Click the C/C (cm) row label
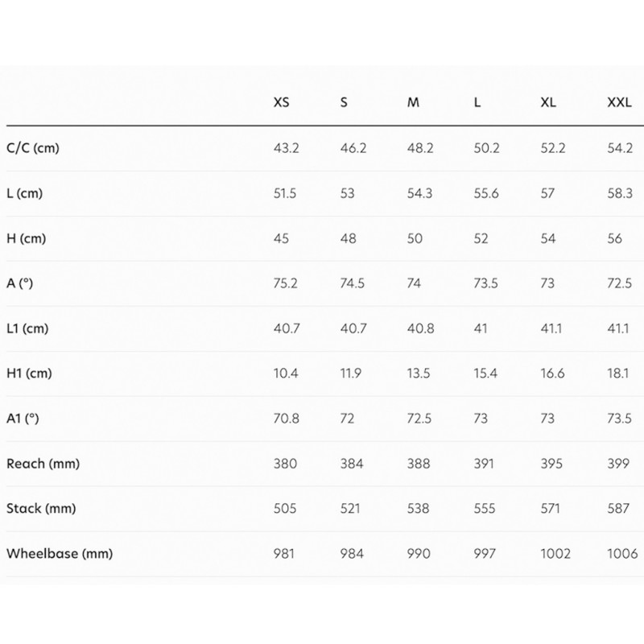The width and height of the screenshot is (644, 644). coord(33,149)
